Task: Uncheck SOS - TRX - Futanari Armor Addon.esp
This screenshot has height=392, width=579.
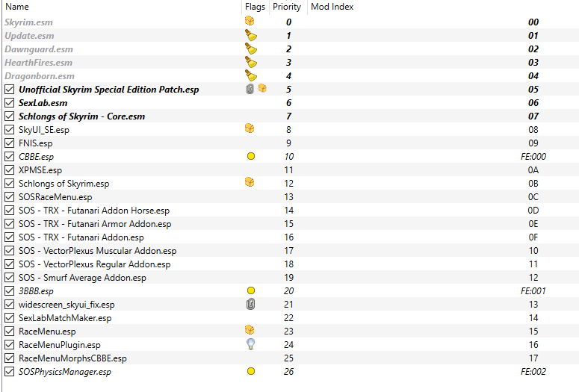Action: coord(10,224)
